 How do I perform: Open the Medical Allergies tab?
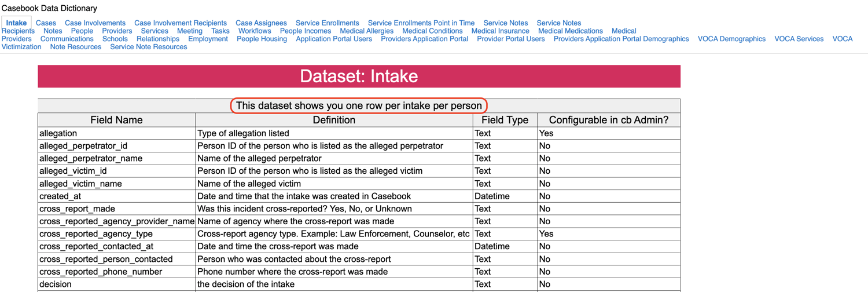(366, 31)
